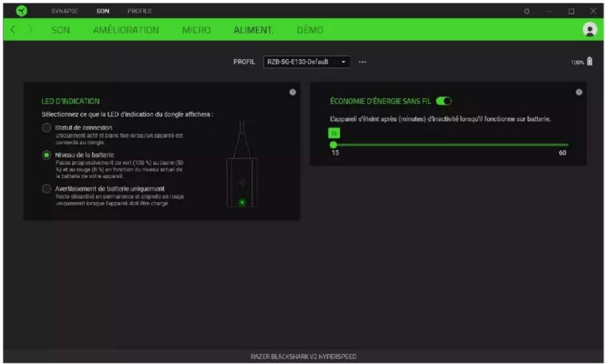Open help for Économie d'énergie panel
The width and height of the screenshot is (605, 364).
coord(579,92)
